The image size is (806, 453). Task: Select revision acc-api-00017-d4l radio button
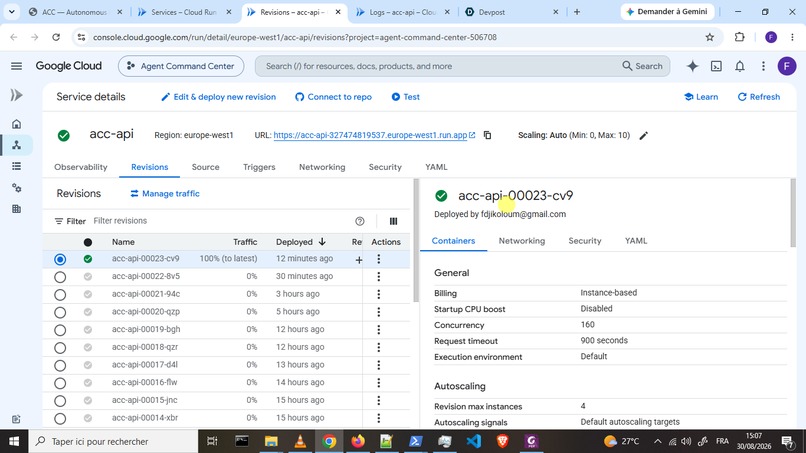point(60,366)
